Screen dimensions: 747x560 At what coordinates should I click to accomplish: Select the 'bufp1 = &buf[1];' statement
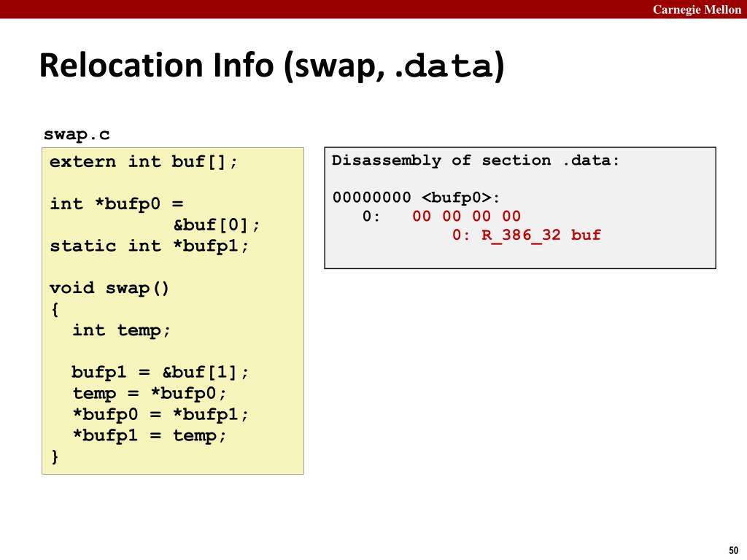160,372
